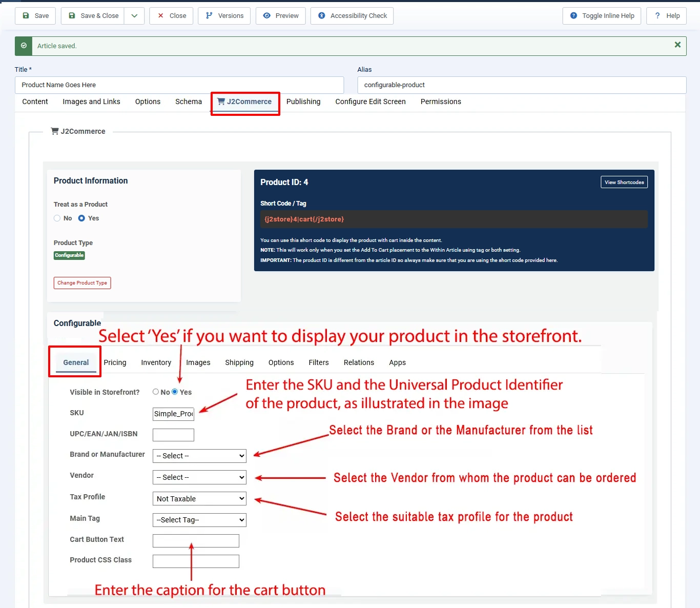Open the Publishing tab
Screen dimensions: 700x608
(x=303, y=102)
